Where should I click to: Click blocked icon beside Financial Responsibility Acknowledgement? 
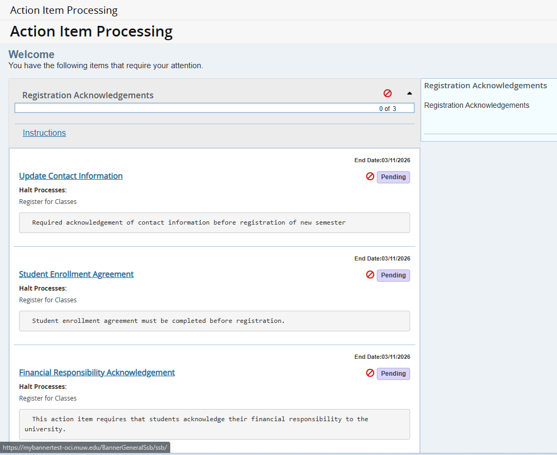pos(370,373)
